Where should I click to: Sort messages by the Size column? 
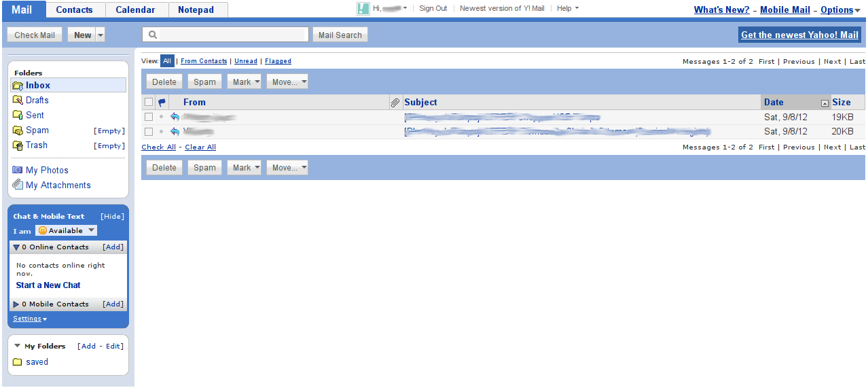pyautogui.click(x=842, y=103)
